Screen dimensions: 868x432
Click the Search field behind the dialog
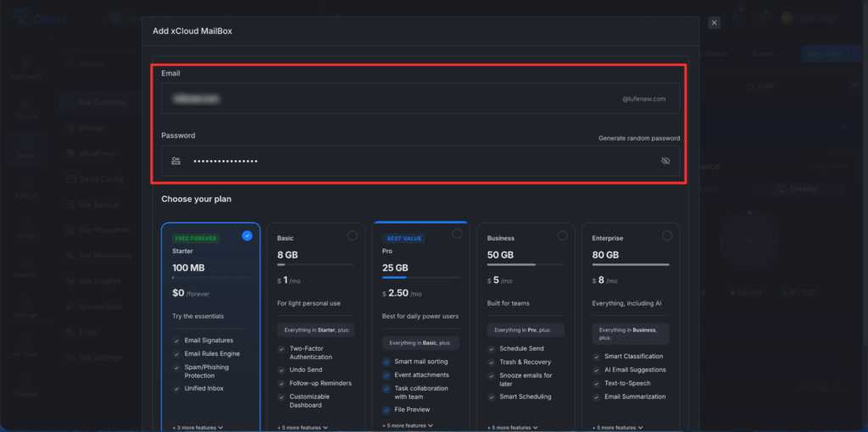point(84,64)
